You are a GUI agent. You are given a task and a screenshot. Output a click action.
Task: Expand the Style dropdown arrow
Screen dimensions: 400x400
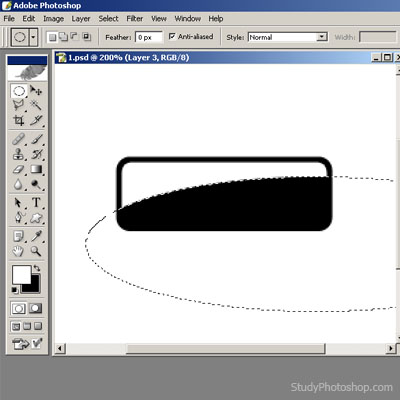(322, 37)
